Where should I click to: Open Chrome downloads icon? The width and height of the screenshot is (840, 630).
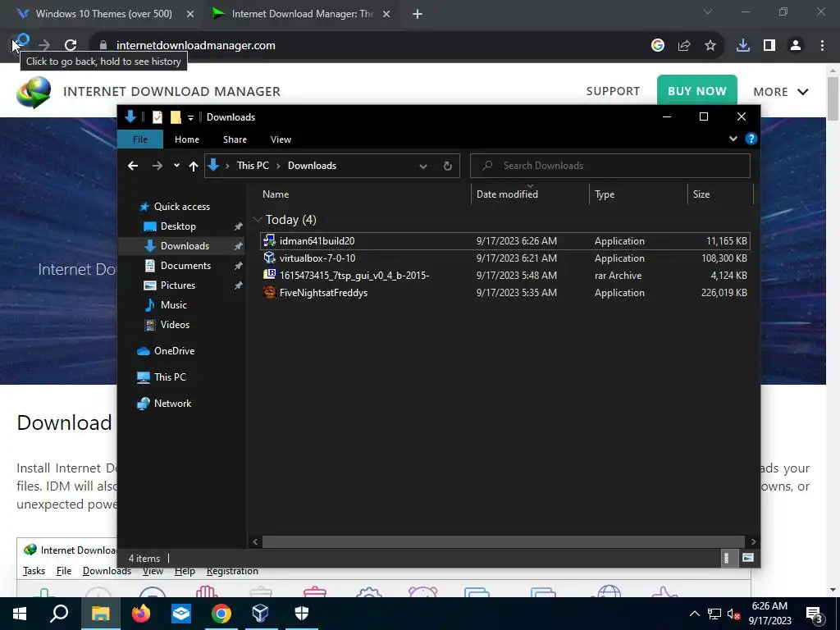743,46
